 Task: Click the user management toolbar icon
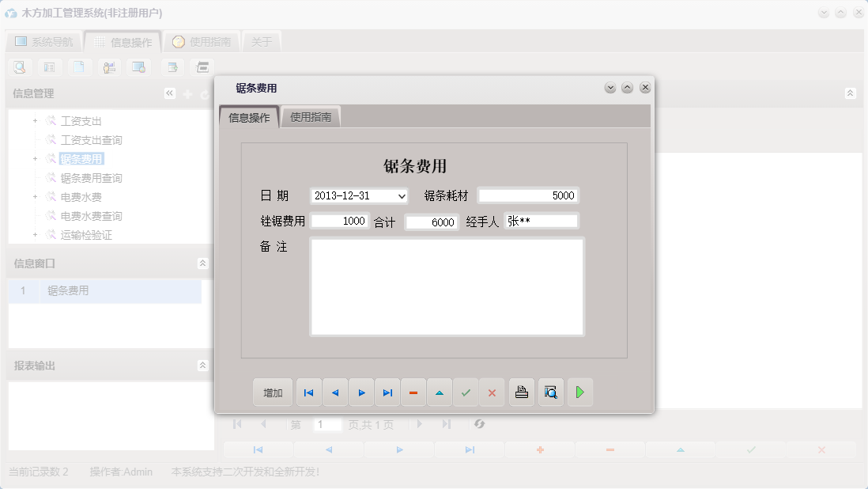coord(108,66)
